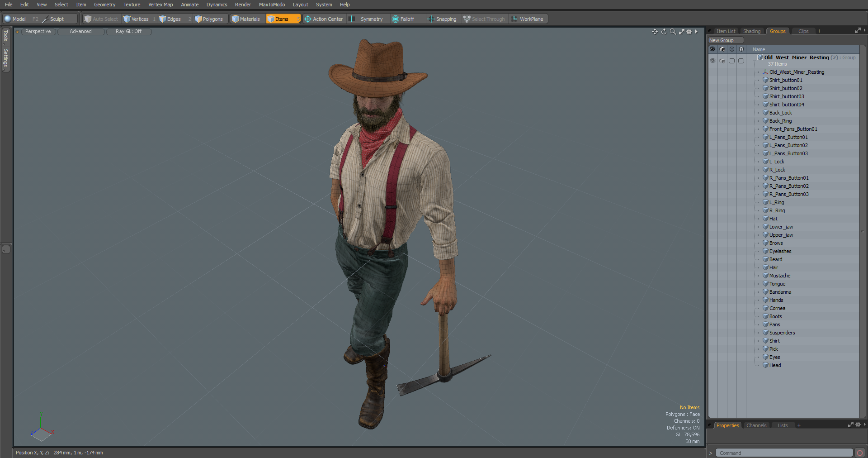Select Hat item in group
868x458 pixels.
(x=773, y=219)
